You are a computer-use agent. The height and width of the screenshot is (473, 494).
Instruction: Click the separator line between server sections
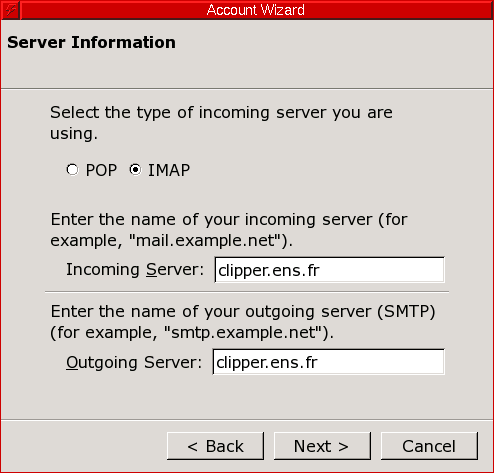[247, 292]
